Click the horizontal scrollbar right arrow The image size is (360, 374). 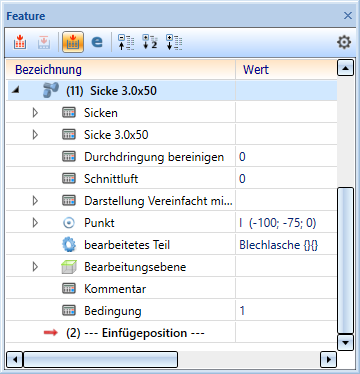(328, 360)
